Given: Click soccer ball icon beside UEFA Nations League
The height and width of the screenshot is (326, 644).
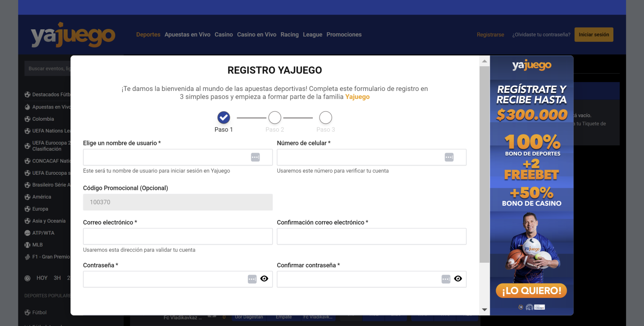Looking at the screenshot, I should [x=27, y=131].
